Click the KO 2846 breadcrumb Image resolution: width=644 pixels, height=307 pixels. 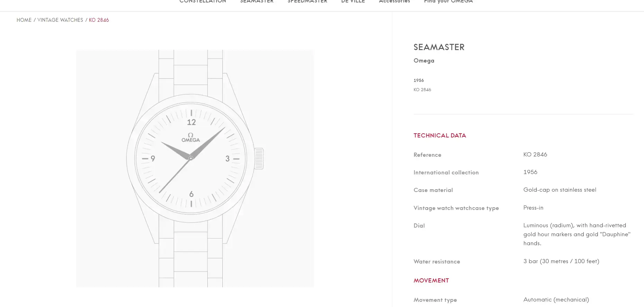click(99, 20)
